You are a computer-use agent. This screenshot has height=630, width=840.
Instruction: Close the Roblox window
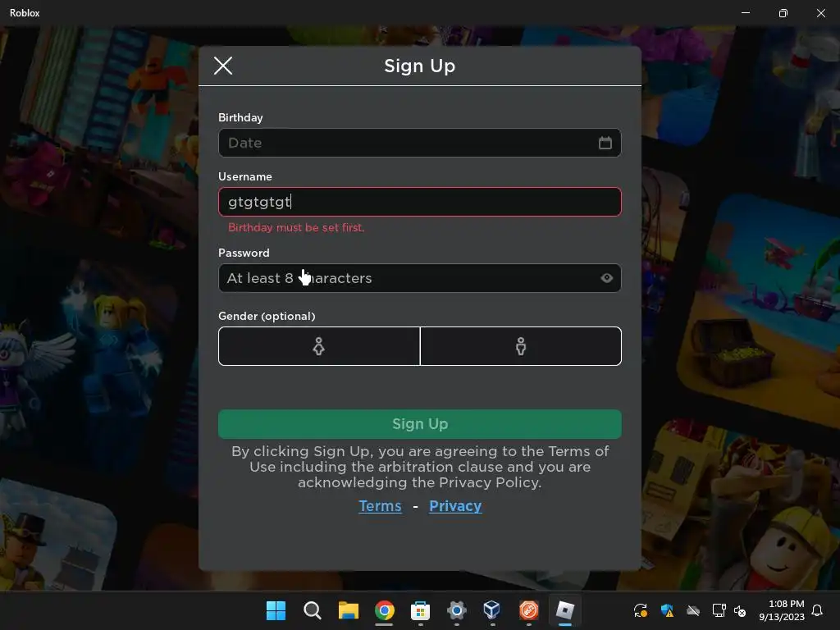pyautogui.click(x=820, y=13)
